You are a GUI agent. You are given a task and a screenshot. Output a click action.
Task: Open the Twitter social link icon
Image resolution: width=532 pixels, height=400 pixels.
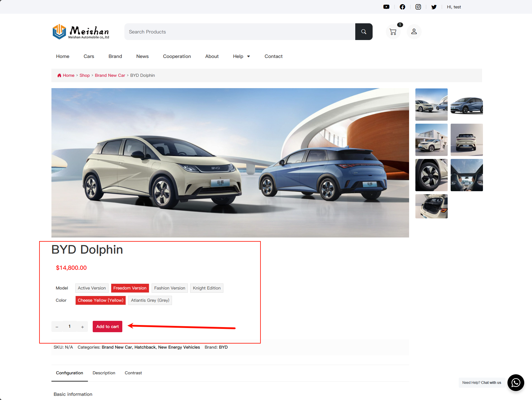click(x=434, y=7)
